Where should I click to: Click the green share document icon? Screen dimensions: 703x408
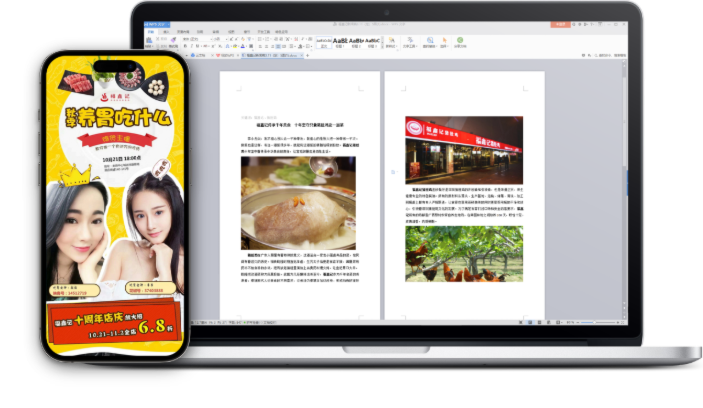[x=459, y=42]
